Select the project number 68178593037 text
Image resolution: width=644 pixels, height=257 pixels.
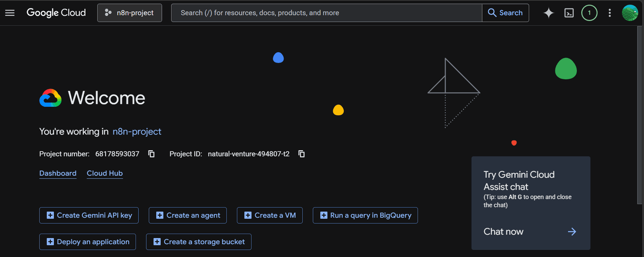[117, 154]
